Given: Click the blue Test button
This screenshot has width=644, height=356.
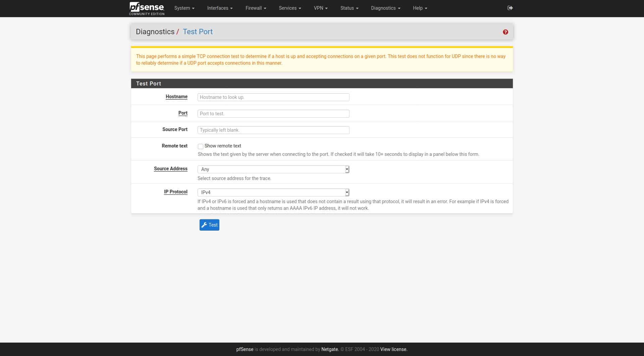Looking at the screenshot, I should [x=209, y=225].
